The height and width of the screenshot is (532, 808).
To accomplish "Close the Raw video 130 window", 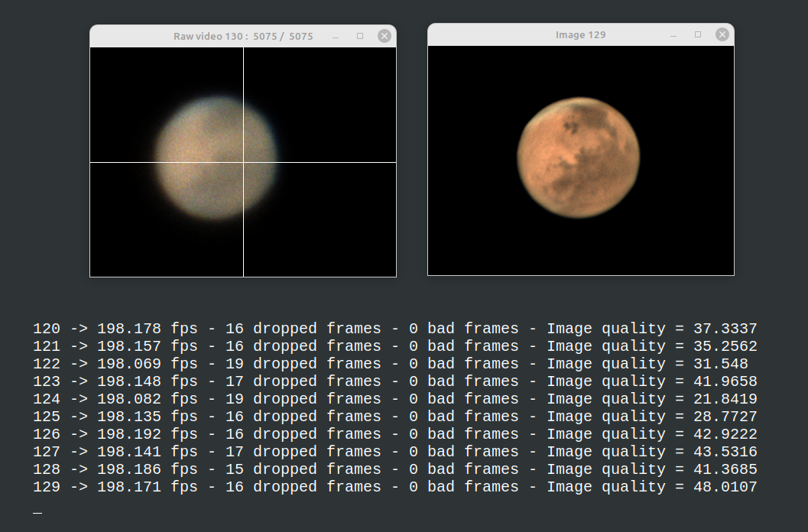I will pyautogui.click(x=384, y=36).
